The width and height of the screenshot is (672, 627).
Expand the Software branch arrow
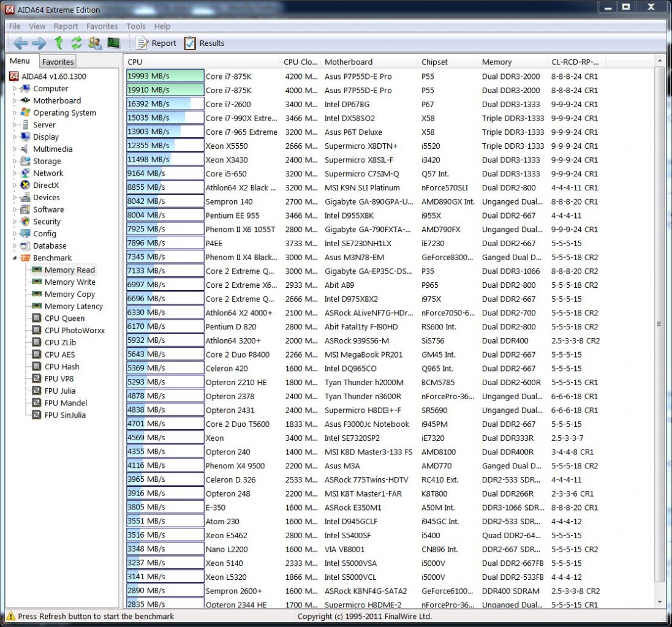[x=15, y=209]
